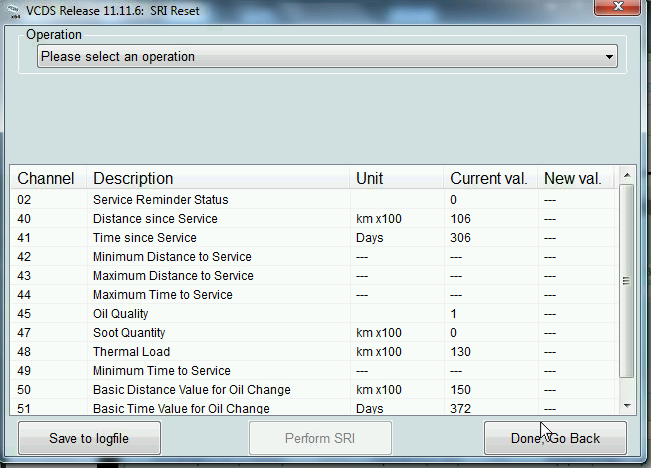This screenshot has height=468, width=651.
Task: Select the Distance since Service row
Action: [155, 219]
